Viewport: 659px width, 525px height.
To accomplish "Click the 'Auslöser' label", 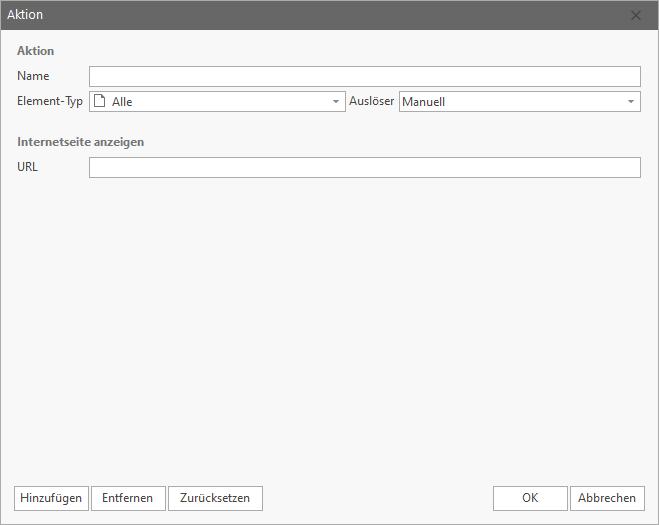I will [371, 101].
